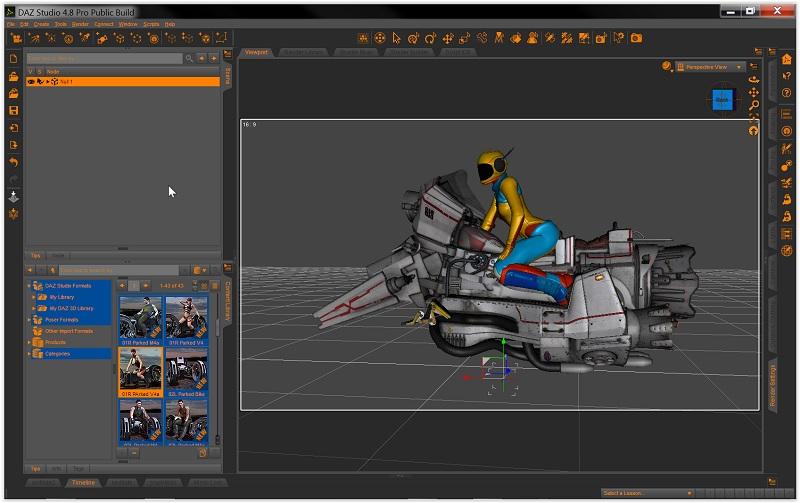The width and height of the screenshot is (800, 503).
Task: Select the 01R Parked M4a thumbnail
Action: tap(140, 320)
